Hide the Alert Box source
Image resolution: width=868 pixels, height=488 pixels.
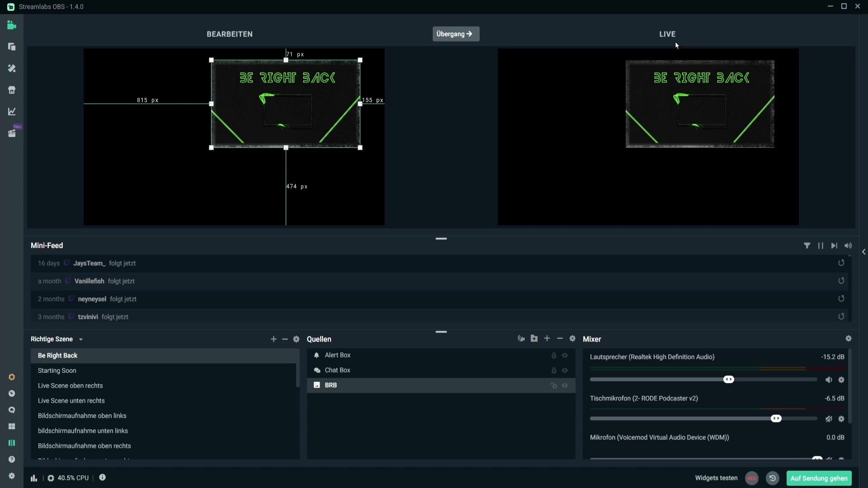565,356
